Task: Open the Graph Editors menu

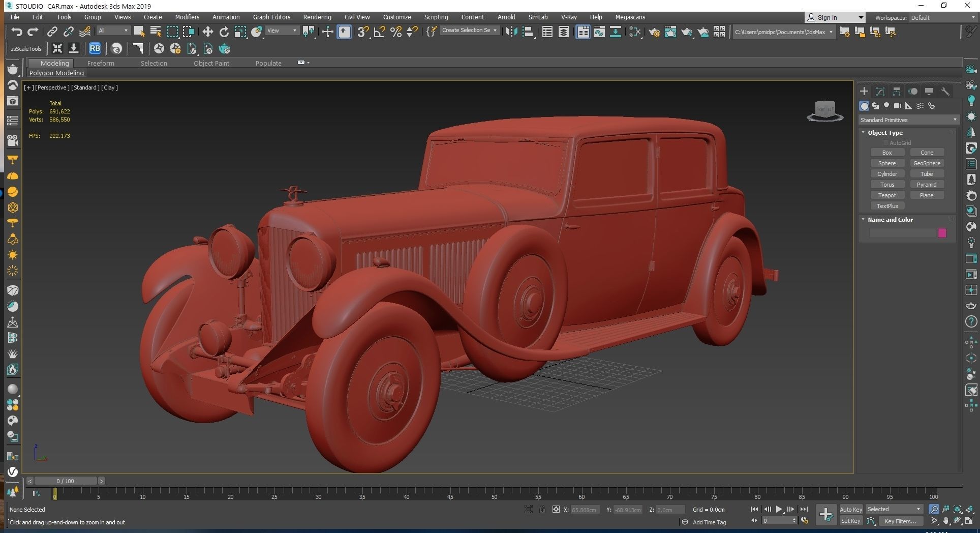Action: click(x=271, y=17)
